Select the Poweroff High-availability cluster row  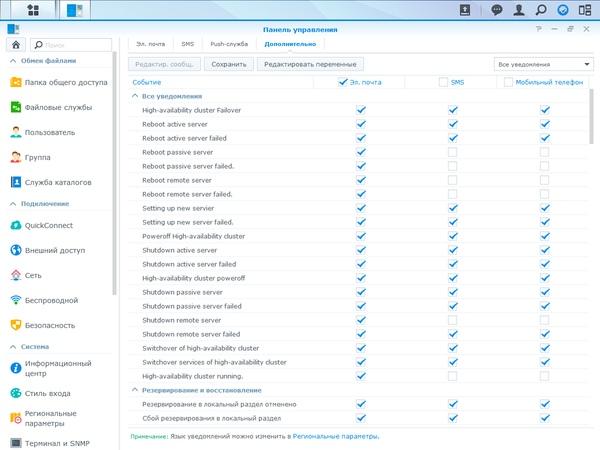click(358, 236)
